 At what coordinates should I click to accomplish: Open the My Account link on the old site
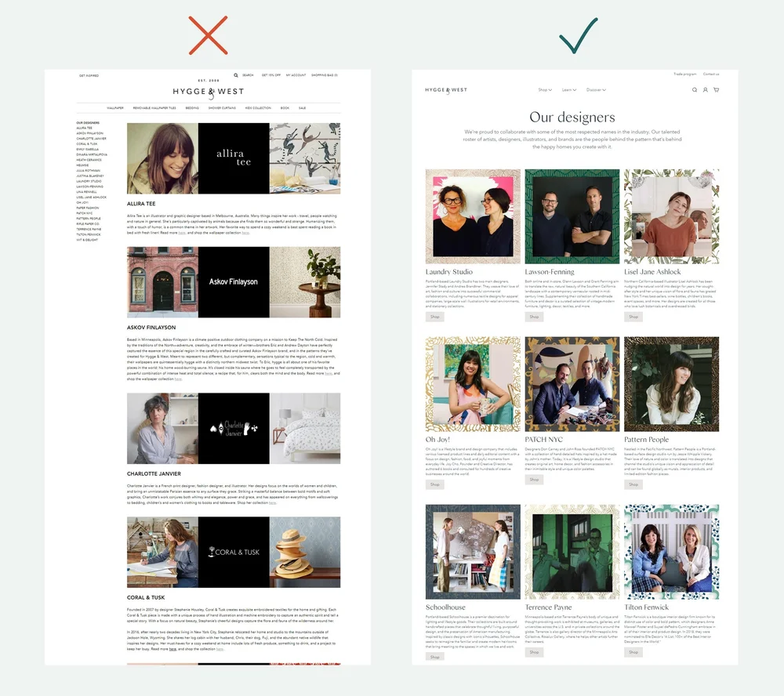click(296, 75)
